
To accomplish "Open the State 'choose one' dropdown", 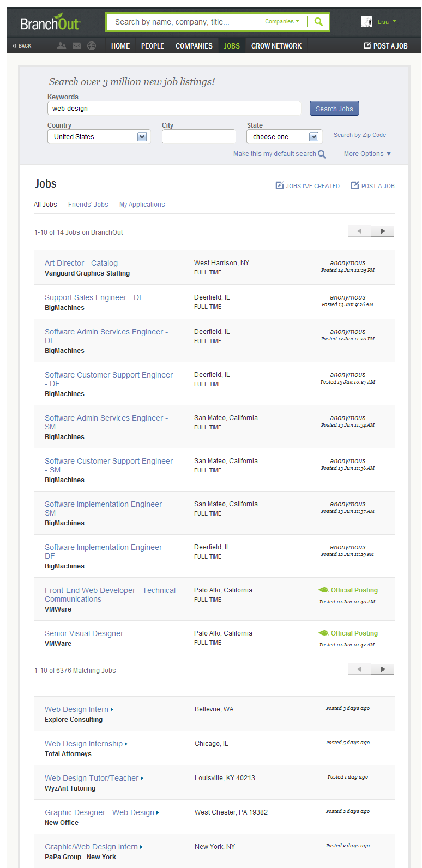I will click(x=284, y=137).
